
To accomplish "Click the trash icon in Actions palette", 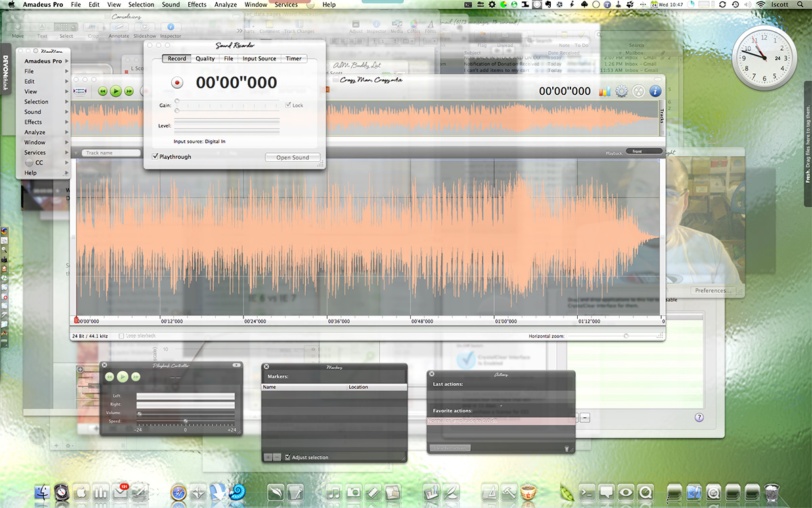I will pyautogui.click(x=566, y=448).
